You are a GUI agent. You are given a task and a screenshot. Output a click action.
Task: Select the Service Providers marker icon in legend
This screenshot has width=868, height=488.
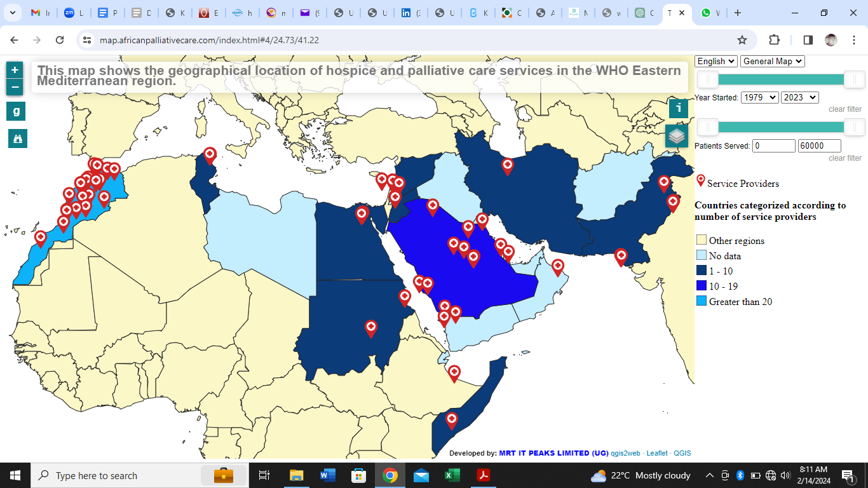click(x=701, y=180)
